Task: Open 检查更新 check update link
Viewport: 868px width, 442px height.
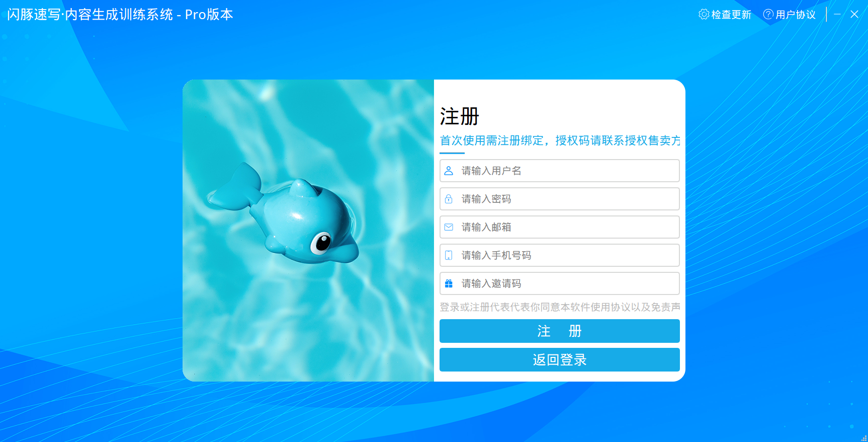Action: tap(731, 15)
